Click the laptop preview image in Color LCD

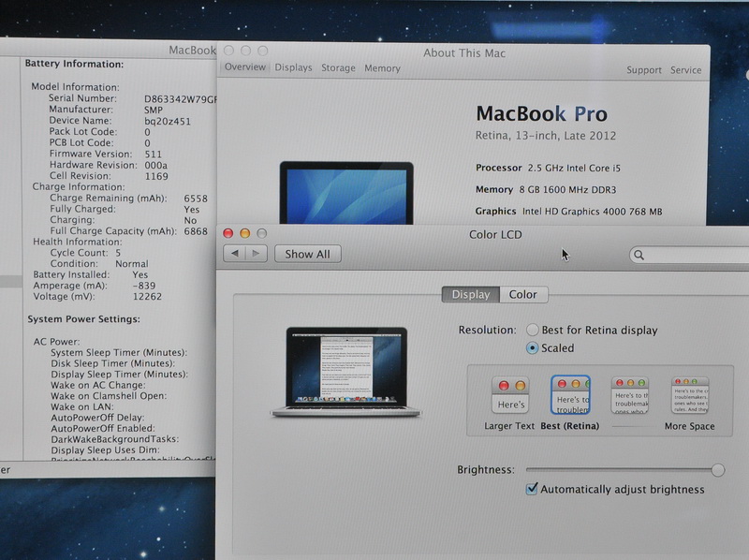point(346,372)
